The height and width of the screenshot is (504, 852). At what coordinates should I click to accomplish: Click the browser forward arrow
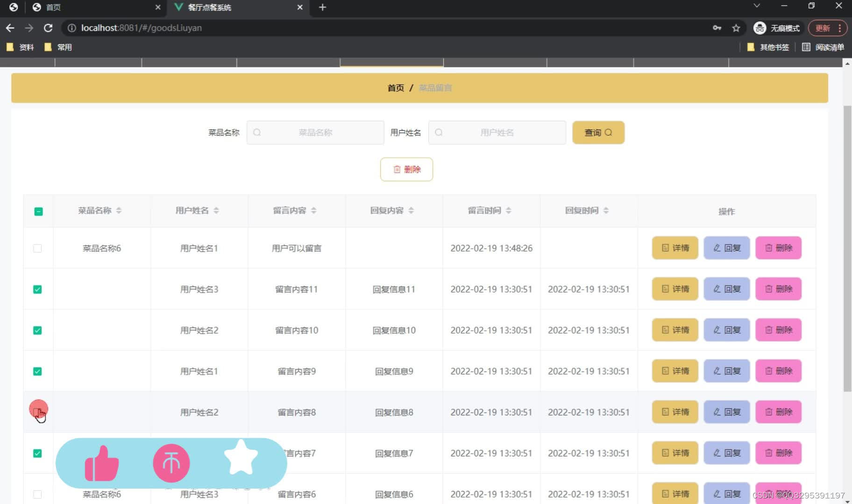point(29,28)
